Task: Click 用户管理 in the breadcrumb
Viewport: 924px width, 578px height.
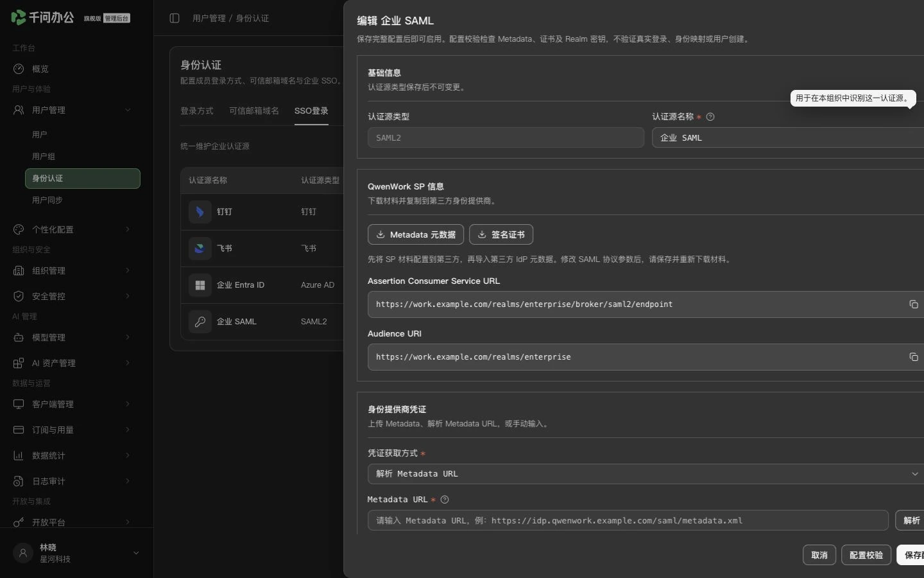Action: click(x=209, y=18)
